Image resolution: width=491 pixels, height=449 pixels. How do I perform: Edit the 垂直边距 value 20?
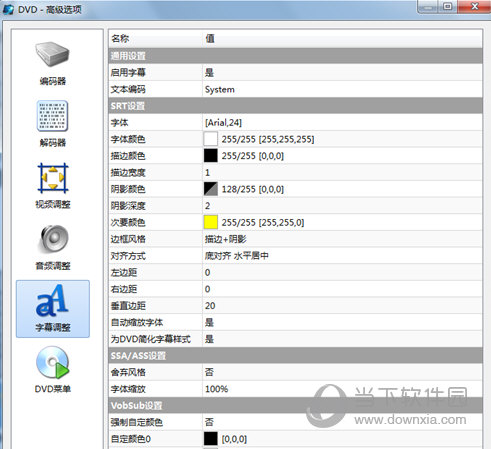[x=210, y=306]
